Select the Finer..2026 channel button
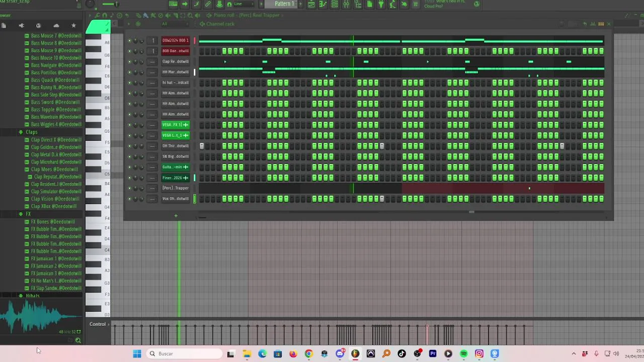This screenshot has height=362, width=644. [175, 177]
